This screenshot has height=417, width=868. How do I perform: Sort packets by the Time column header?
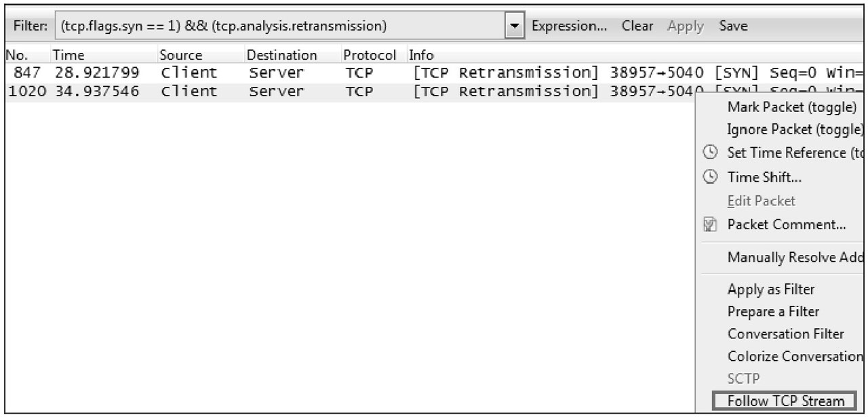click(x=68, y=55)
